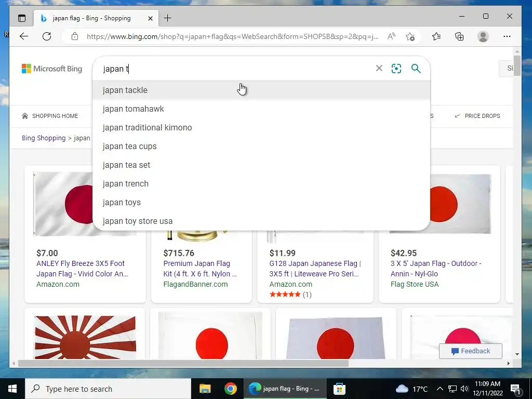532x399 pixels.
Task: Launch Chrome from the taskbar
Action: coord(230,389)
